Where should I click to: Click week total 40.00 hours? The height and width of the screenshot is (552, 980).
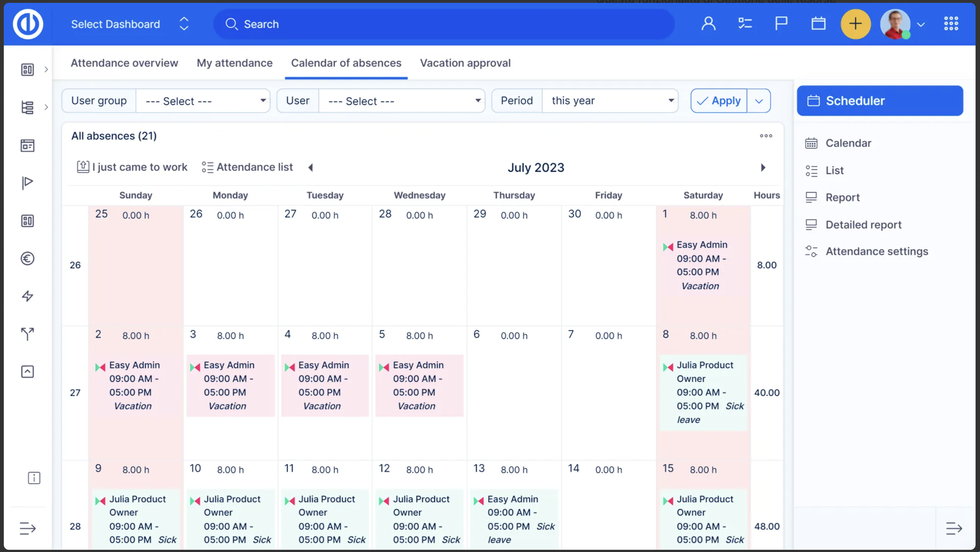click(767, 393)
